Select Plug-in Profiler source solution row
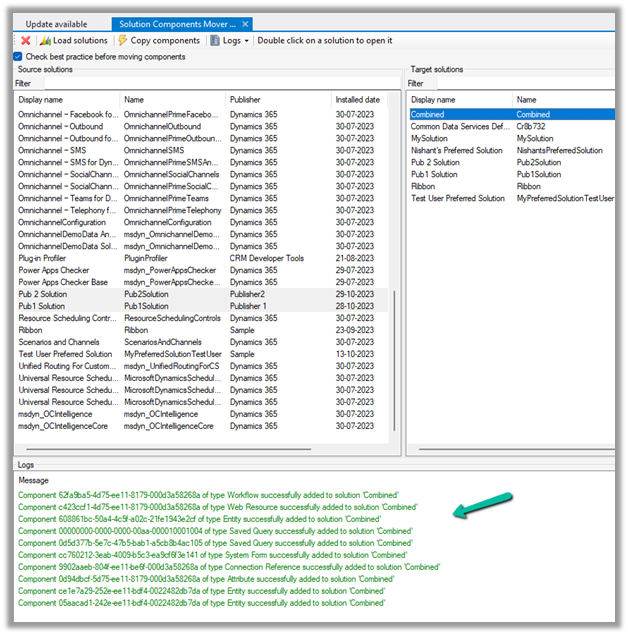 point(44,258)
